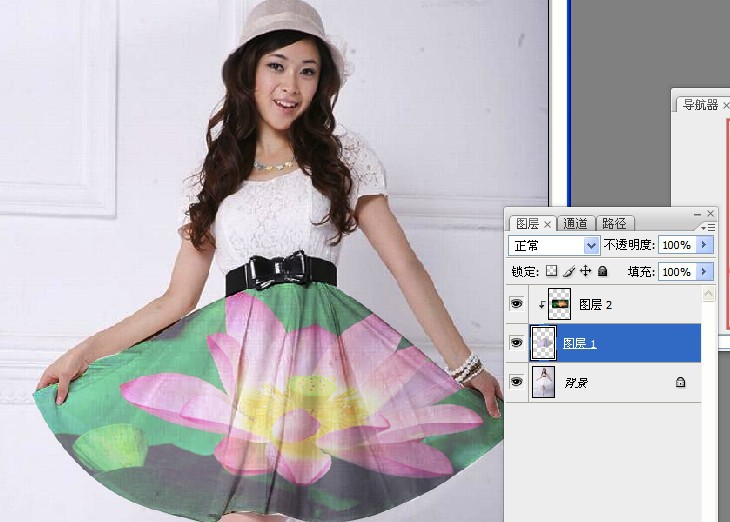Close the layers panel window

coord(710,213)
